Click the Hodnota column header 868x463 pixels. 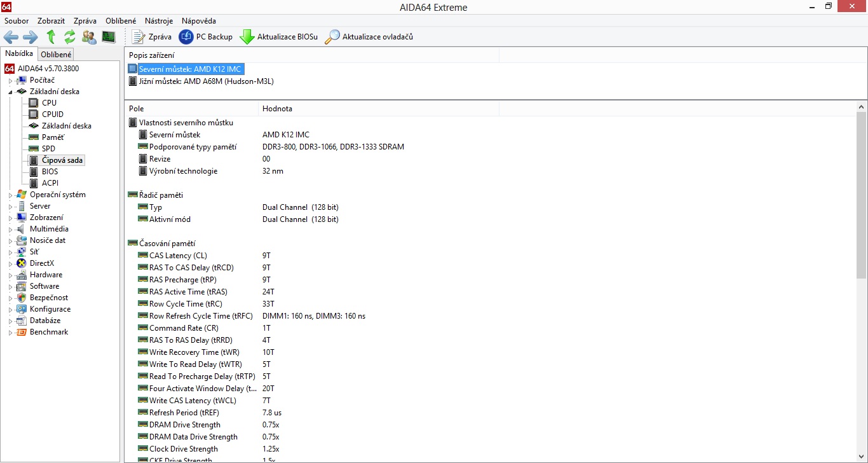(x=379, y=109)
